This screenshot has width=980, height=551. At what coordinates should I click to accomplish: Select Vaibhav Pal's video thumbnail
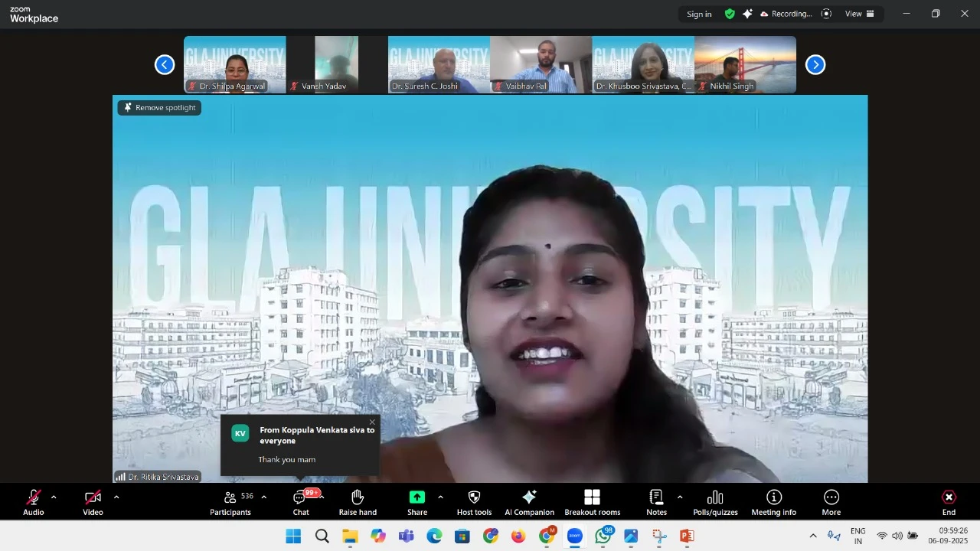[541, 65]
